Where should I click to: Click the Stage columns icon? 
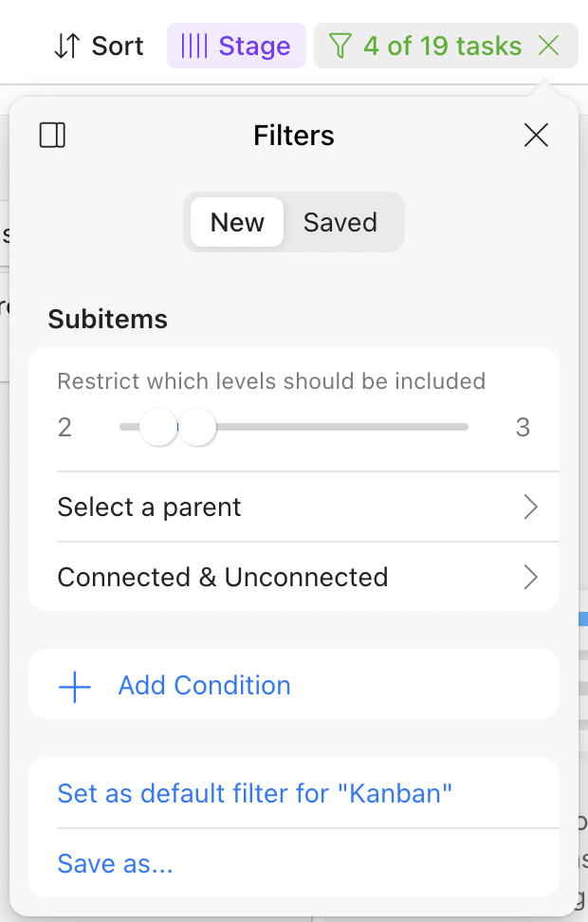tap(193, 46)
